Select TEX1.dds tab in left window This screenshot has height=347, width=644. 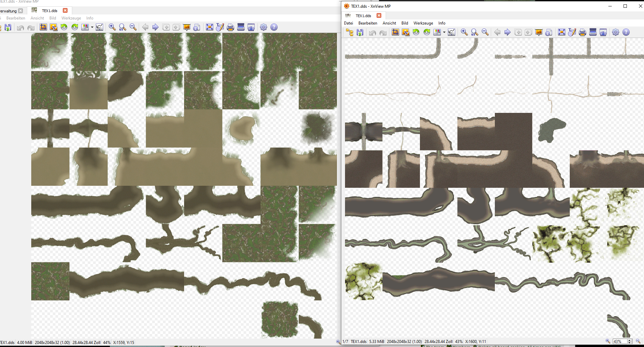click(49, 11)
